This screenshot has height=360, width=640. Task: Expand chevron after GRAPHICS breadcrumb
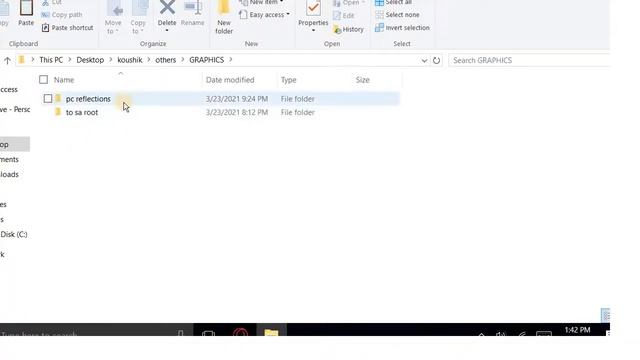coord(231,60)
